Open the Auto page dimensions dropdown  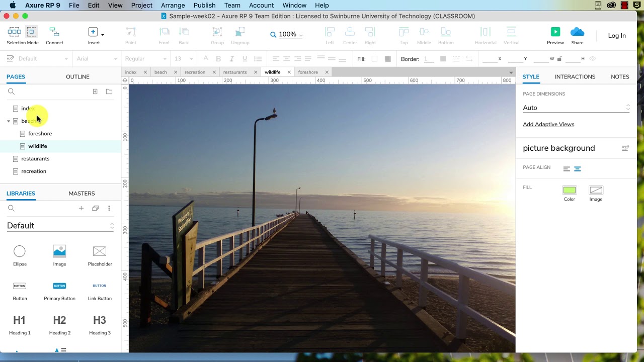click(576, 108)
